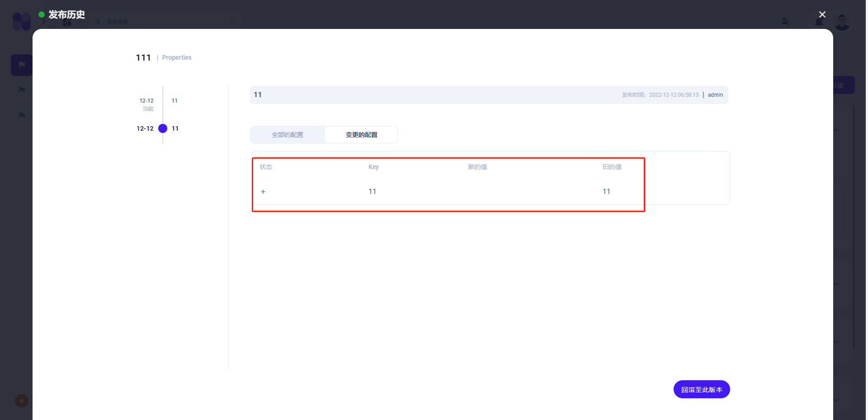The height and width of the screenshot is (420, 868).
Task: Switch to the 全部的配置 tab
Action: pos(287,134)
